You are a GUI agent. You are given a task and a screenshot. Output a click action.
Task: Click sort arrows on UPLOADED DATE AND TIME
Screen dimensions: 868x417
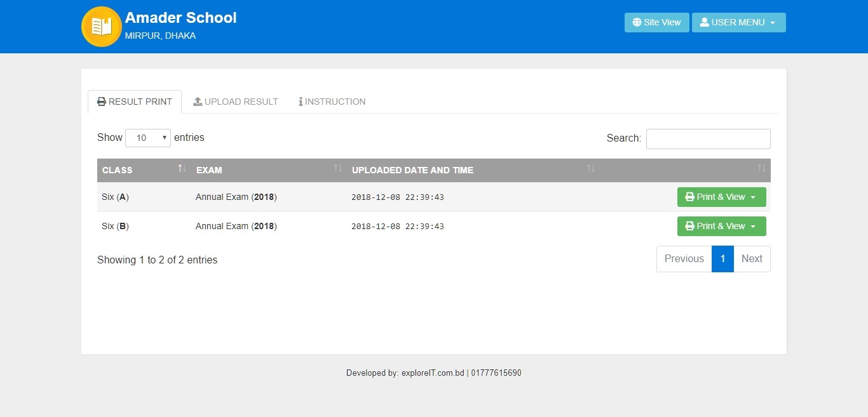[x=591, y=168]
